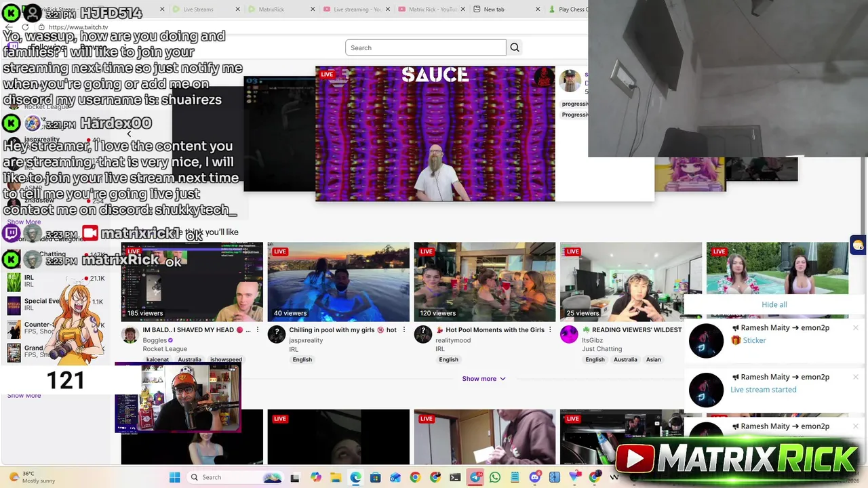Open the featured SAUCE live stream player

click(x=435, y=134)
